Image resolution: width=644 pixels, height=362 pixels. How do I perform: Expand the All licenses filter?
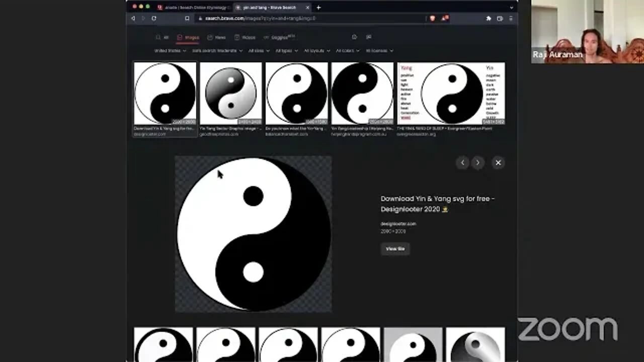pyautogui.click(x=379, y=51)
